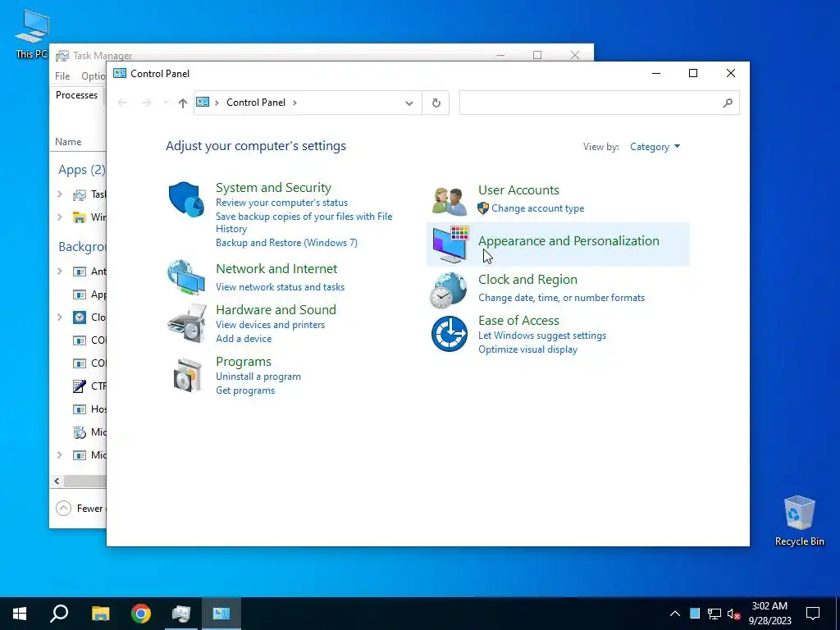Screen dimensions: 840x630
Task: Click the Name column header in Task Manager
Action: point(68,142)
